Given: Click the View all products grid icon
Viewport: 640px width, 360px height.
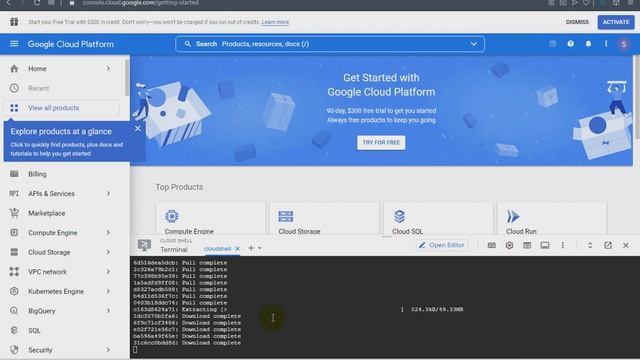Looking at the screenshot, I should tap(14, 108).
